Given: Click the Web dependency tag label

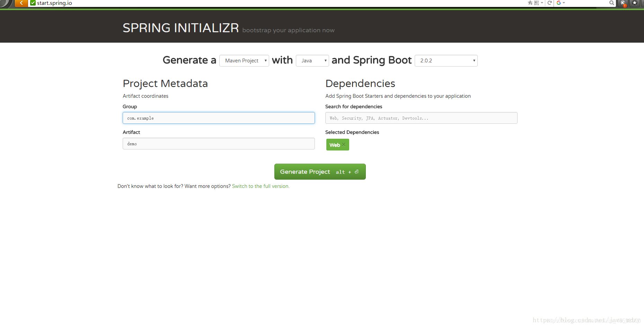Looking at the screenshot, I should 335,145.
